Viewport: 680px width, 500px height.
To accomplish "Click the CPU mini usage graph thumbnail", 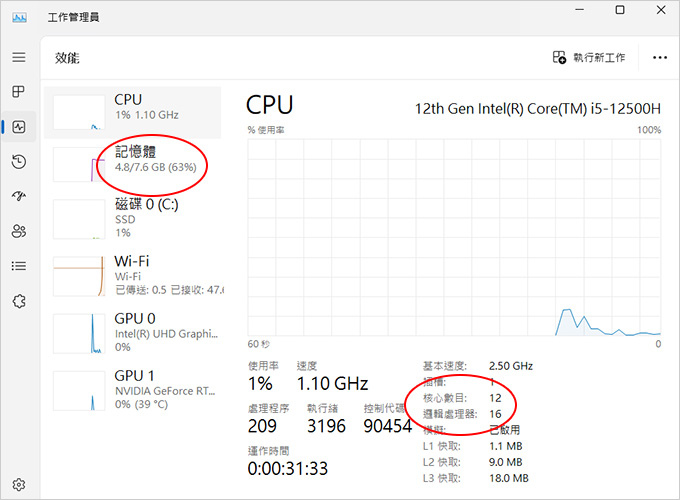I will [79, 112].
